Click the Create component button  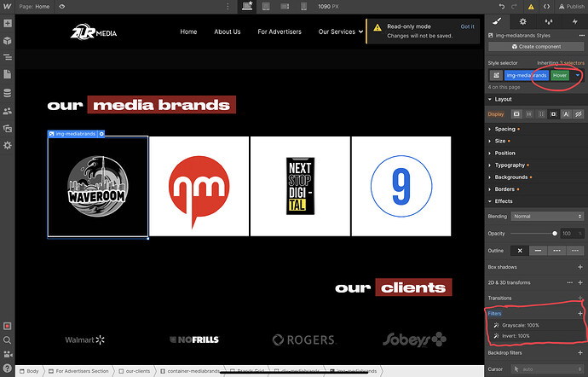point(536,47)
